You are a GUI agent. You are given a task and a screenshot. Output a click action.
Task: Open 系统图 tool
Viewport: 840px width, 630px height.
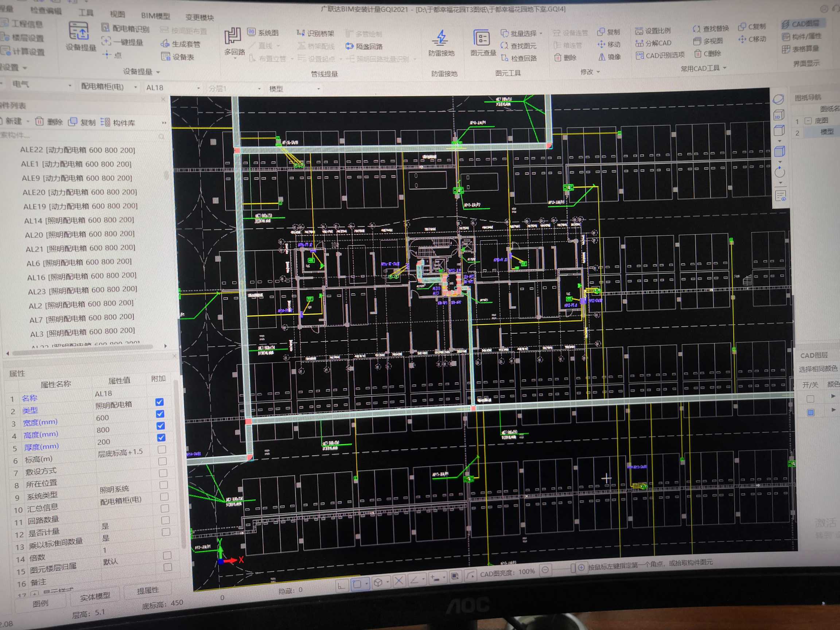point(263,33)
